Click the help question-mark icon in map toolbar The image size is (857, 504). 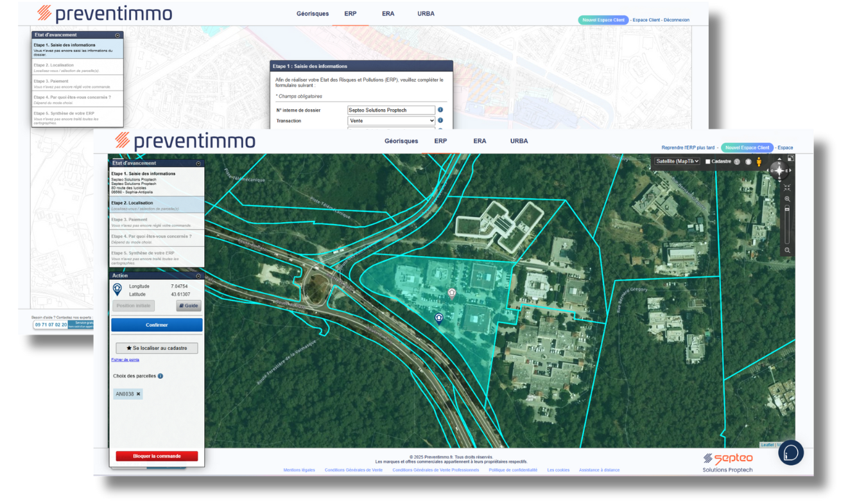point(737,162)
